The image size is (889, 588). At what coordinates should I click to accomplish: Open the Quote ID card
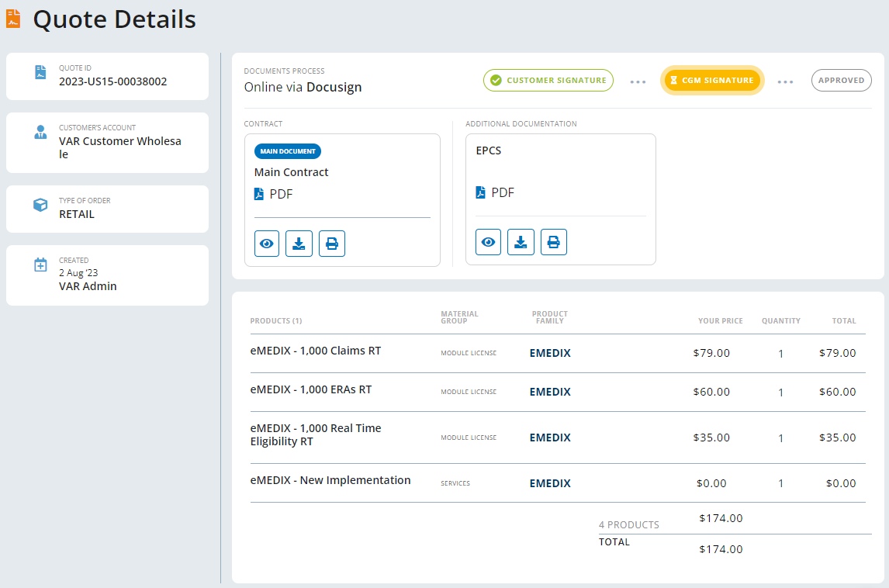pyautogui.click(x=107, y=76)
